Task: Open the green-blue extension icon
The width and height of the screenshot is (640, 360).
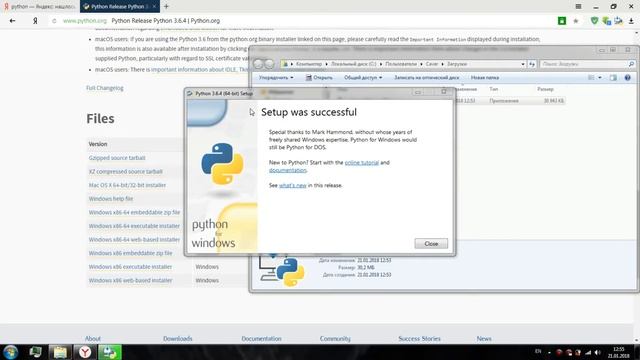Action: tap(607, 21)
